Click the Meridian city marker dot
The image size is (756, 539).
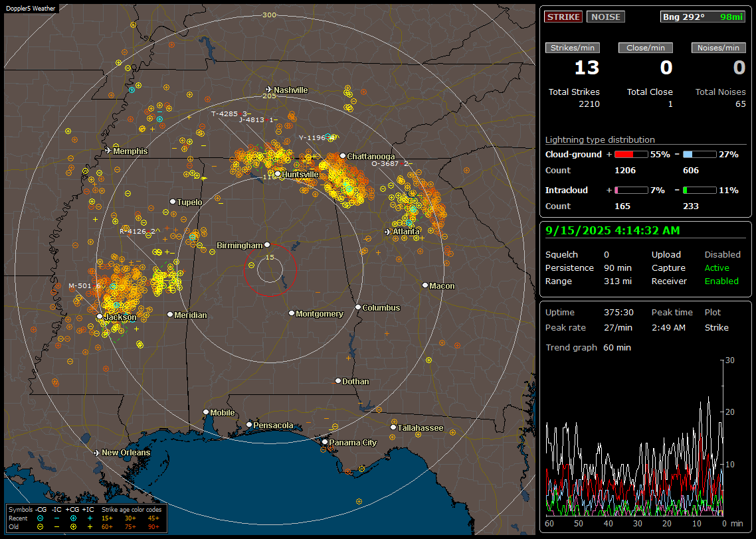(169, 314)
